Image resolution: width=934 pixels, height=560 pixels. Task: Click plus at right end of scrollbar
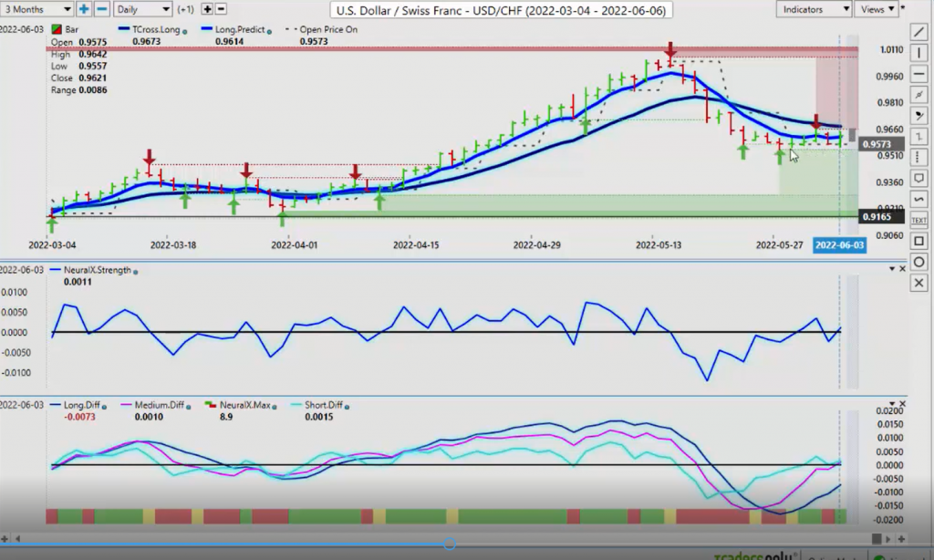tap(901, 538)
